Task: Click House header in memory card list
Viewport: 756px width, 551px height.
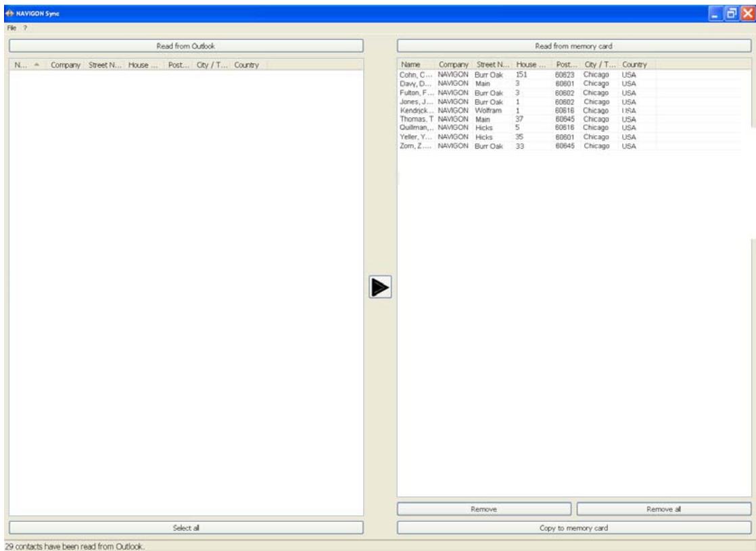Action: (x=531, y=64)
